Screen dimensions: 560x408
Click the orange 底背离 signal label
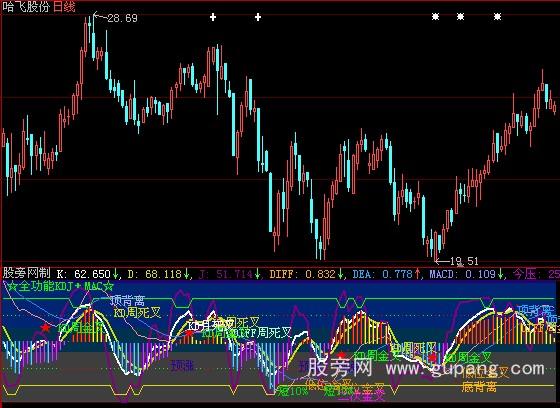pyautogui.click(x=479, y=386)
